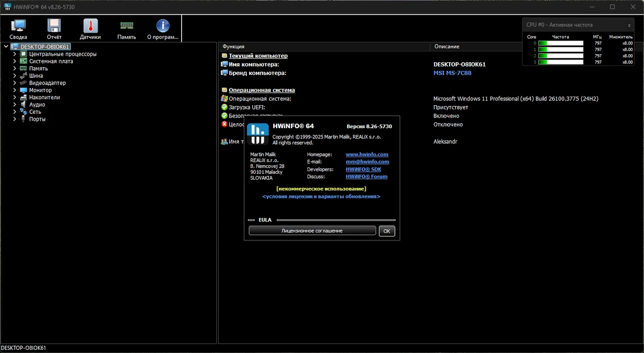Confirm the about dialog with OK
Image resolution: width=644 pixels, height=353 pixels.
387,231
